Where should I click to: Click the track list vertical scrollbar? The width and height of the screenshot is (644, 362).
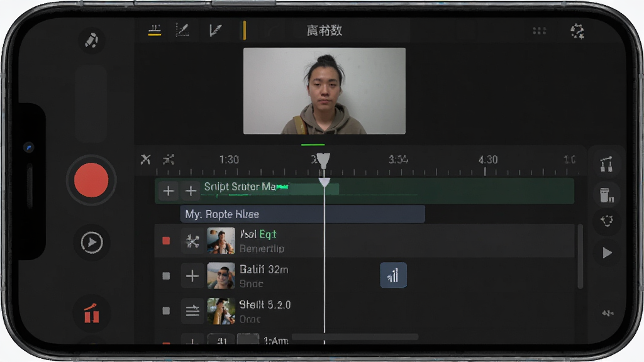pos(580,256)
